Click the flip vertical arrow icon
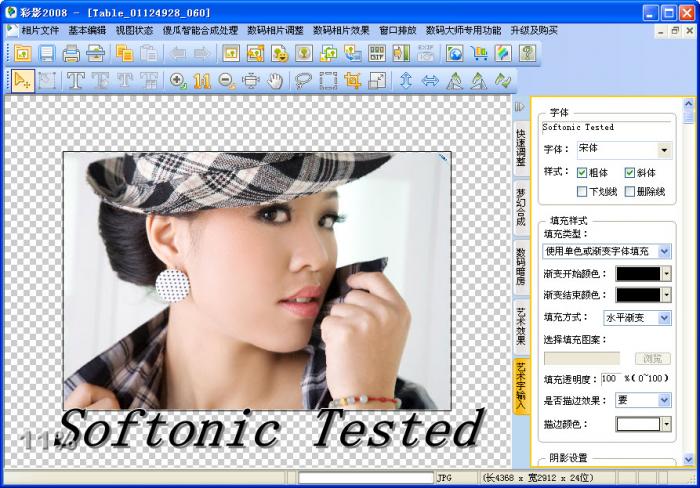 [x=405, y=81]
